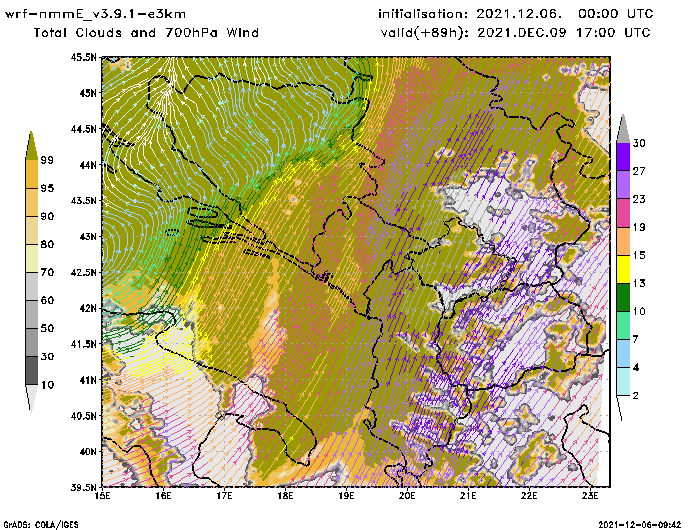Click the latitude label '45.5N'
Image resolution: width=700 pixels, height=530 pixels.
coord(83,57)
